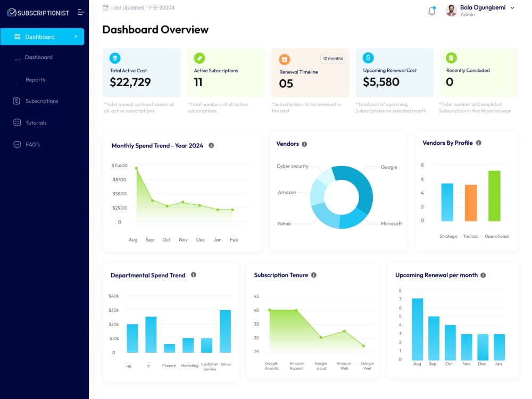532x399 pixels.
Task: Click the Upcoming Renewal Cost dollar icon
Action: 368,57
